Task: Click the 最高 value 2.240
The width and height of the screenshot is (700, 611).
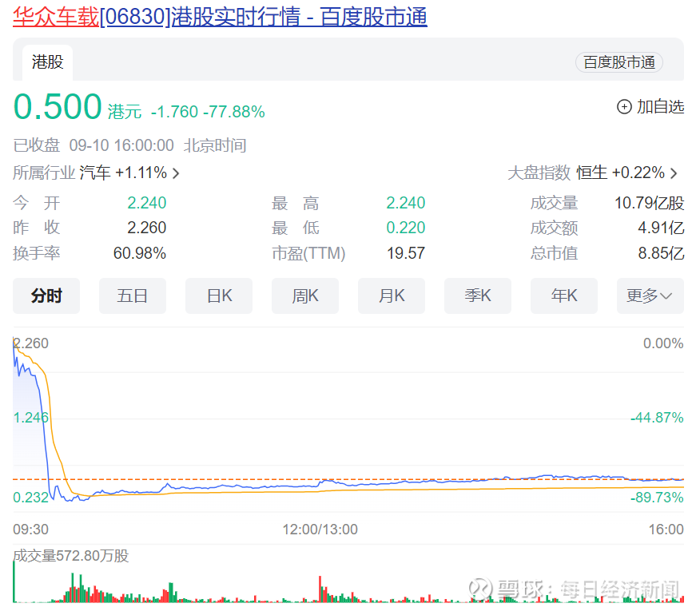Action: coord(405,203)
